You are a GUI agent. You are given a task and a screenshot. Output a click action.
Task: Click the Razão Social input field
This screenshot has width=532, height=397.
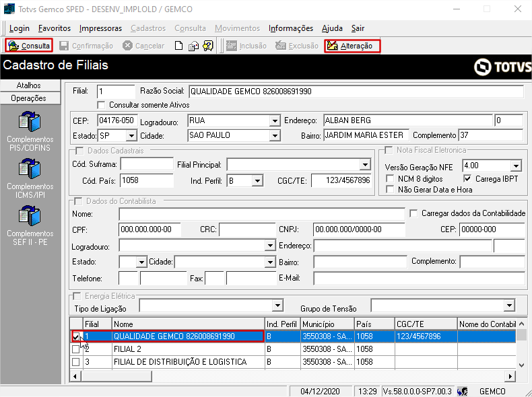tap(356, 92)
